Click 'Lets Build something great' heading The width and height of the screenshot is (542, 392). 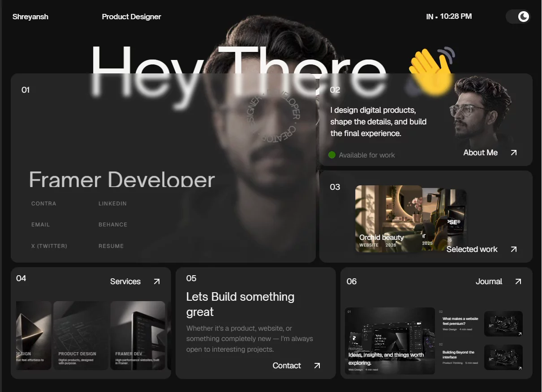pyautogui.click(x=240, y=304)
